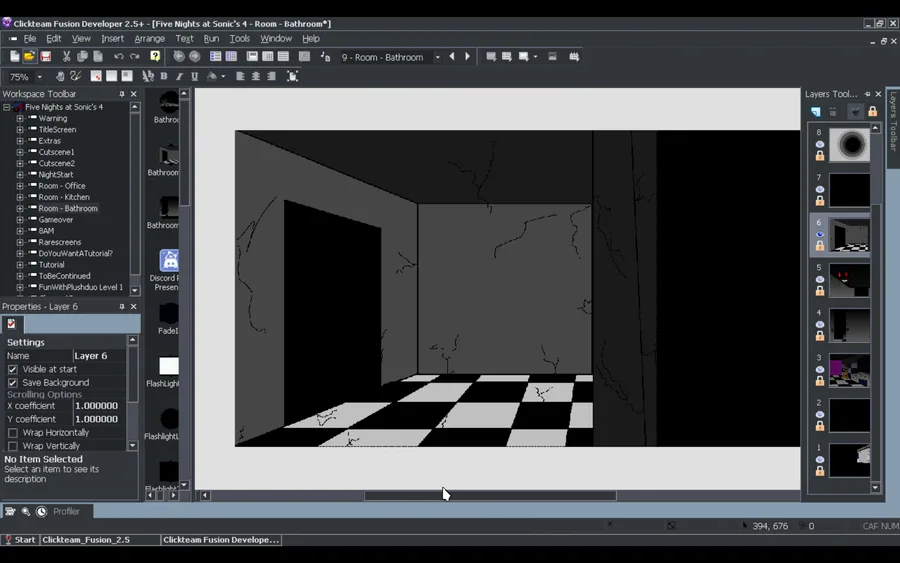Open the Profiler panel
900x563 pixels.
pos(66,511)
